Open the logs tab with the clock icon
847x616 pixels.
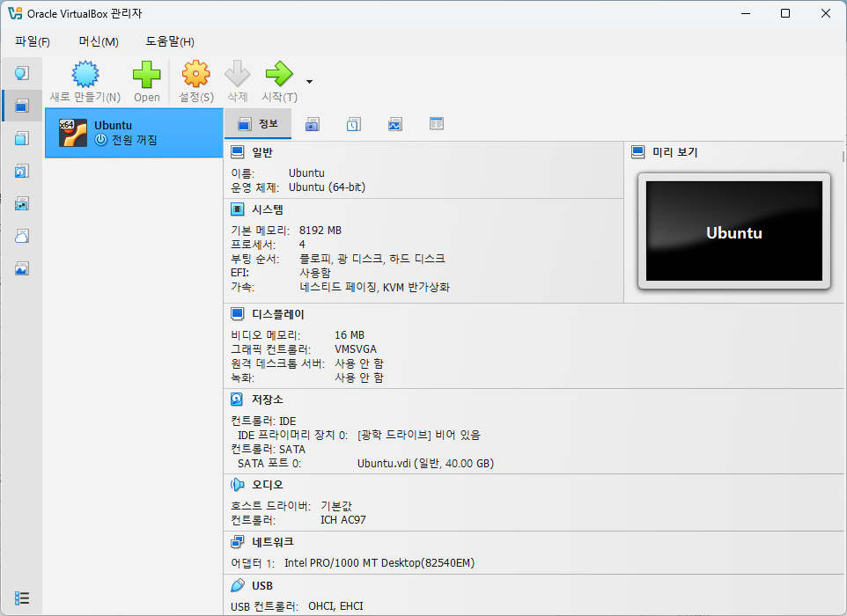point(353,124)
